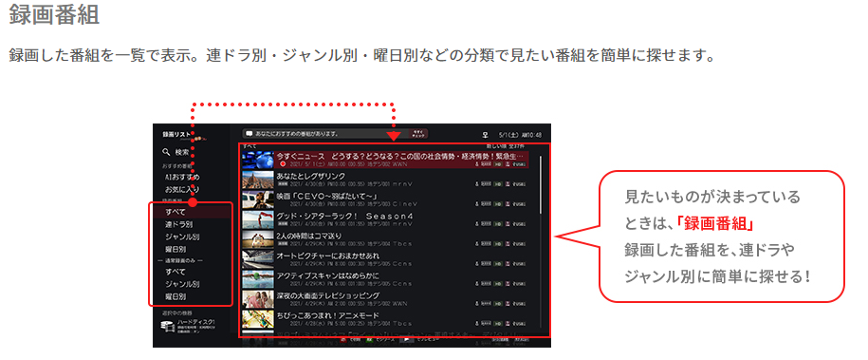The height and width of the screenshot is (360, 868).
Task: Select the AIおすすめ menu item
Action: click(182, 177)
